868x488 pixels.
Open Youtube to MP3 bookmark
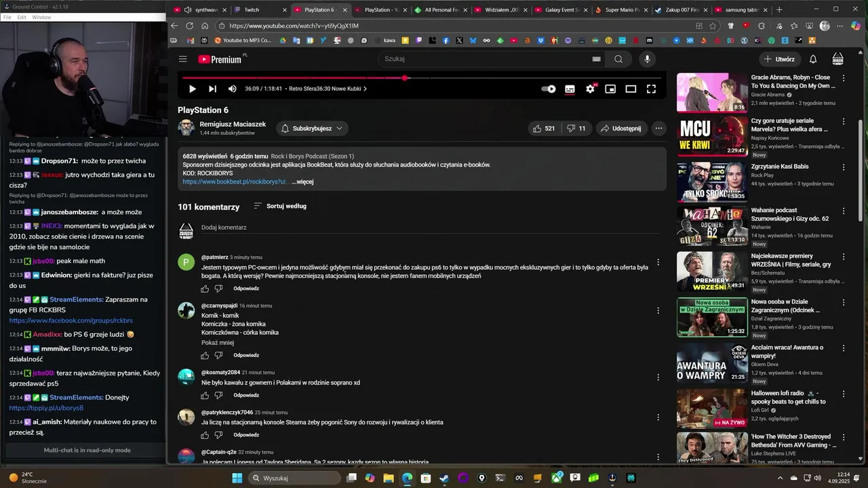(242, 41)
